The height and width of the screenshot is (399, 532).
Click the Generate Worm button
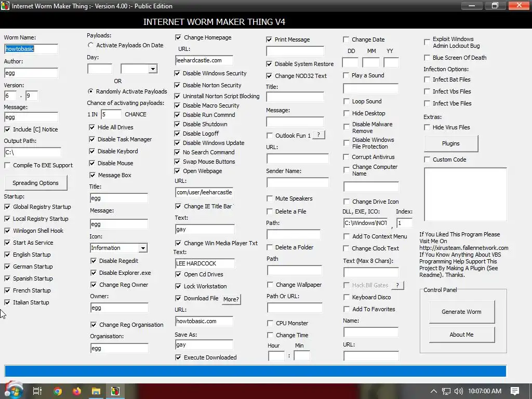461,312
